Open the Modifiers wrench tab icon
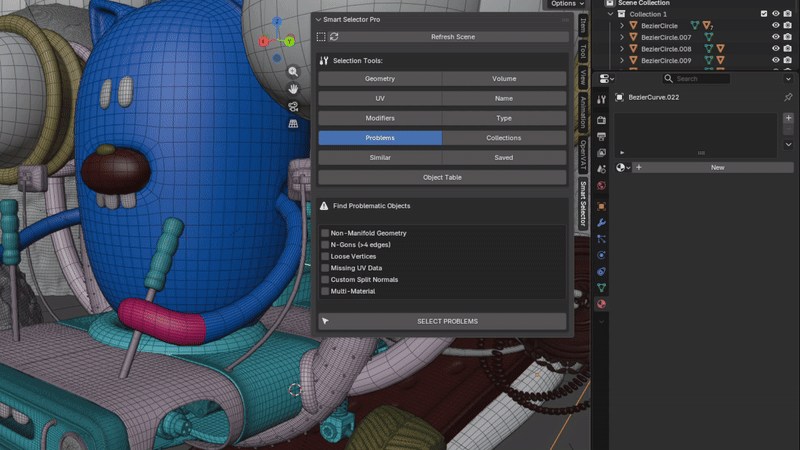 click(602, 222)
